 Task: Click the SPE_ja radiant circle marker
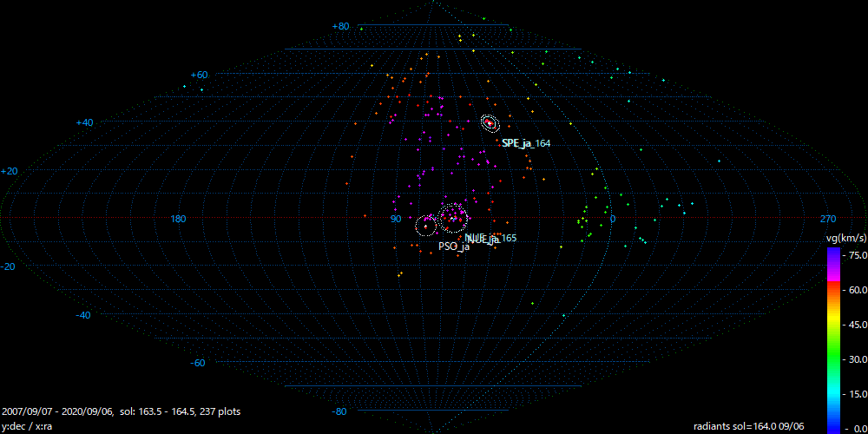(490, 123)
